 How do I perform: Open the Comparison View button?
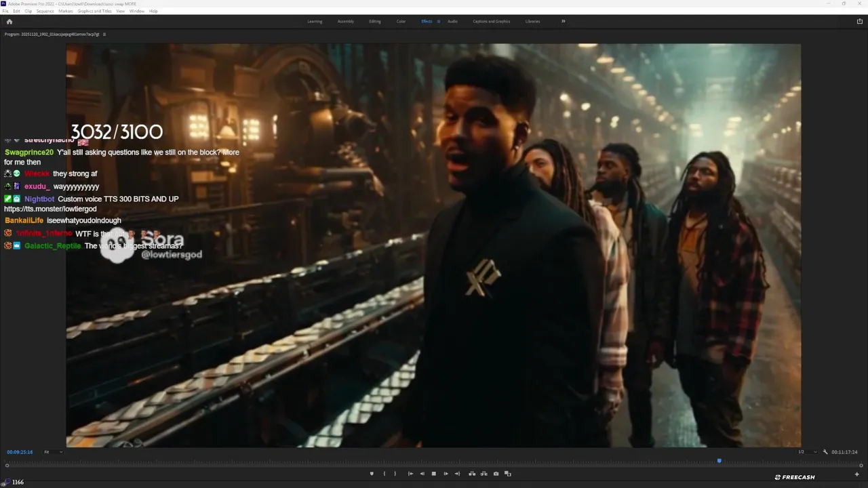(507, 474)
